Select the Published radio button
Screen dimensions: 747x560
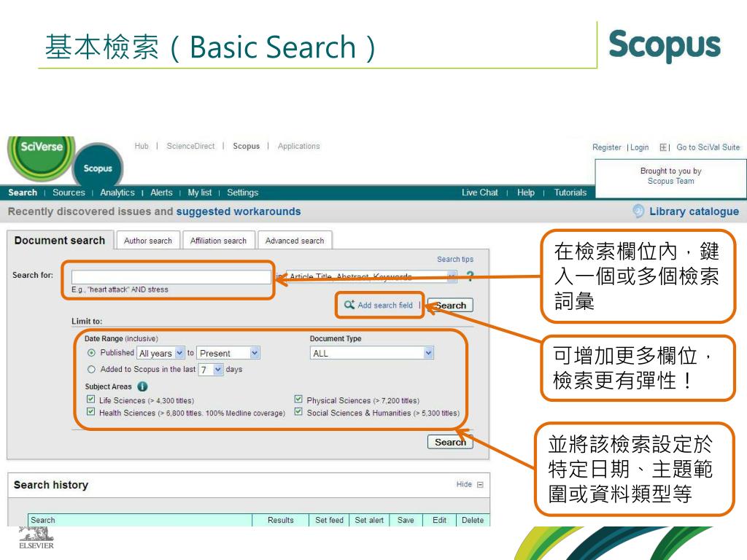click(91, 353)
